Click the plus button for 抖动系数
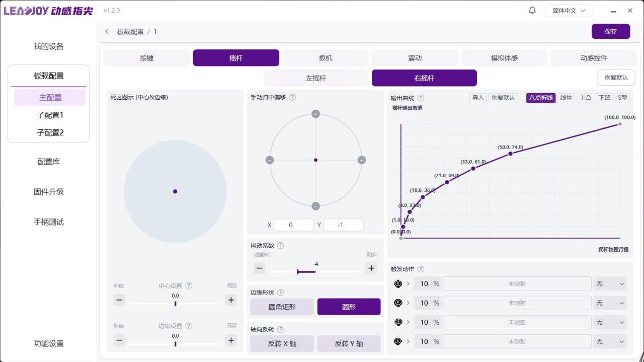 (x=371, y=268)
